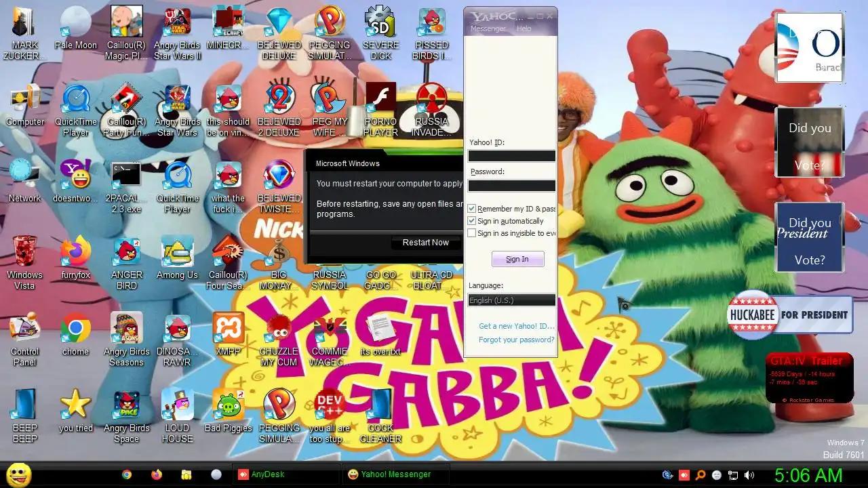The image size is (868, 488).
Task: Focus the Password input field
Action: [x=512, y=186]
